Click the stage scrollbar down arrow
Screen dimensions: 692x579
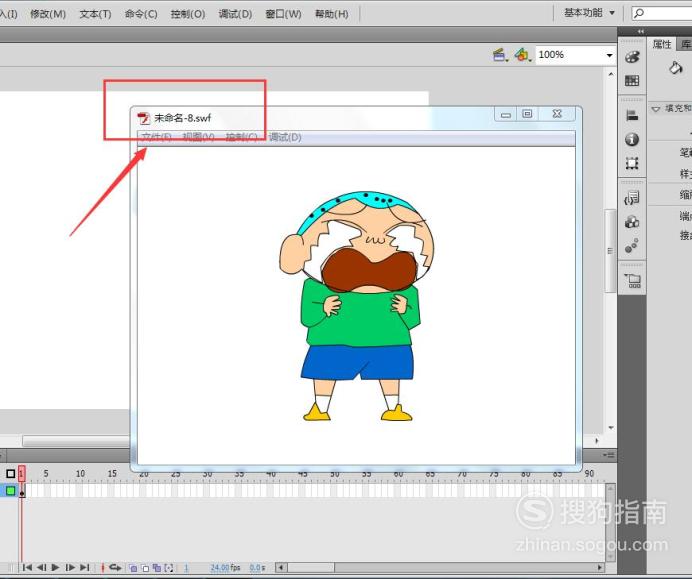click(611, 428)
